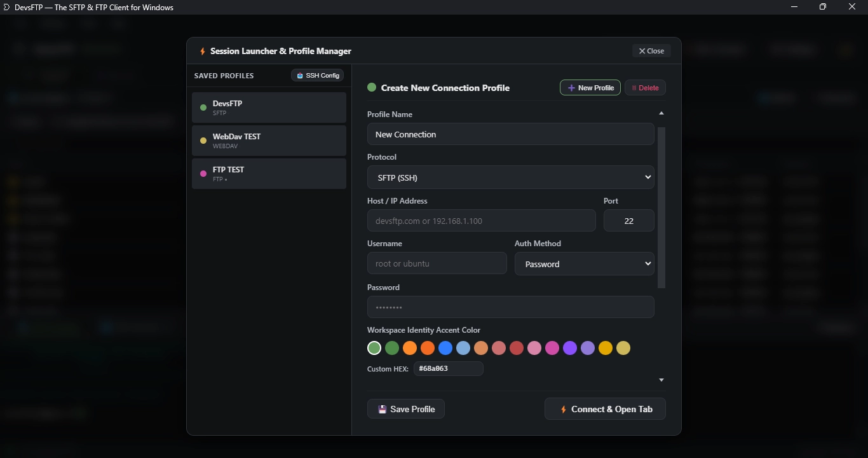Click the scroll up arrow of form
Viewport: 868px width, 458px height.
tap(661, 113)
